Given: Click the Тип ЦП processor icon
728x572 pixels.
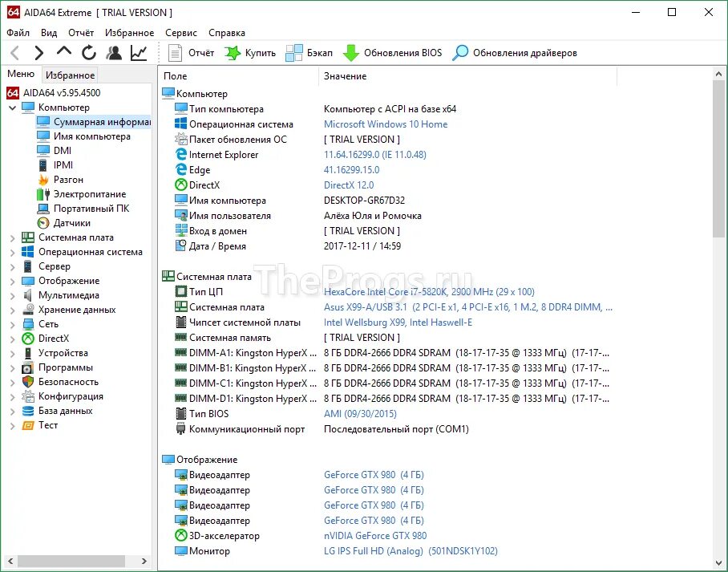Looking at the screenshot, I should pos(180,291).
